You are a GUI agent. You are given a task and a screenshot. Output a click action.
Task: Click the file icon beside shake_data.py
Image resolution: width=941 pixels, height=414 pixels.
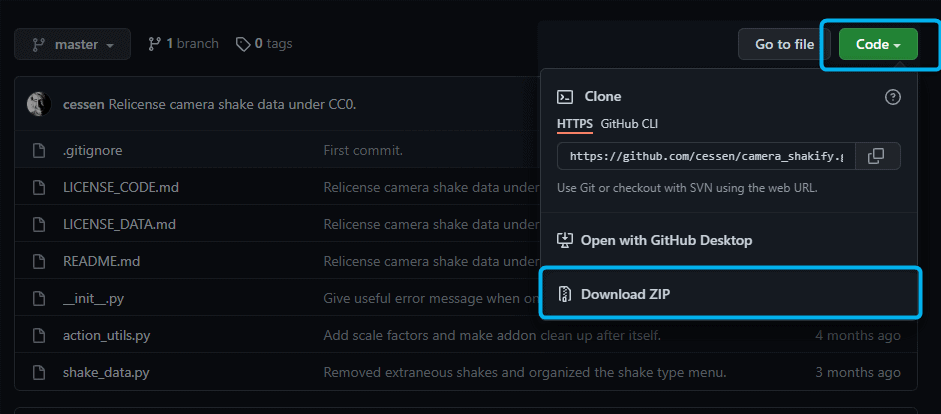(38, 372)
